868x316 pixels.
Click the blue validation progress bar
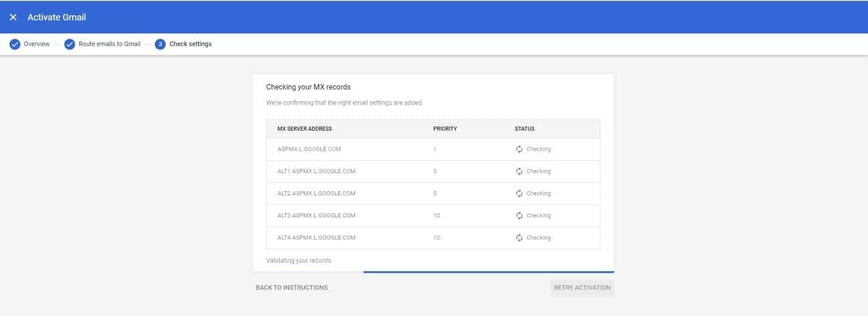point(488,272)
